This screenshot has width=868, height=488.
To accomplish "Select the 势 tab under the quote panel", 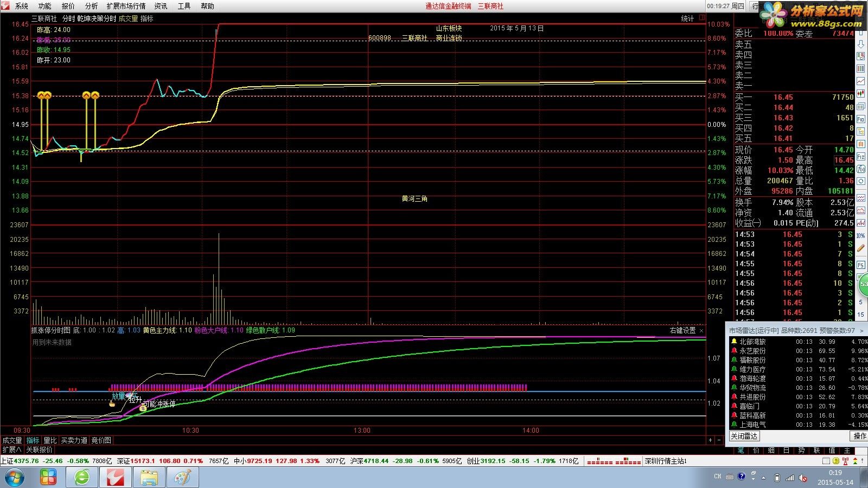I will point(801,451).
